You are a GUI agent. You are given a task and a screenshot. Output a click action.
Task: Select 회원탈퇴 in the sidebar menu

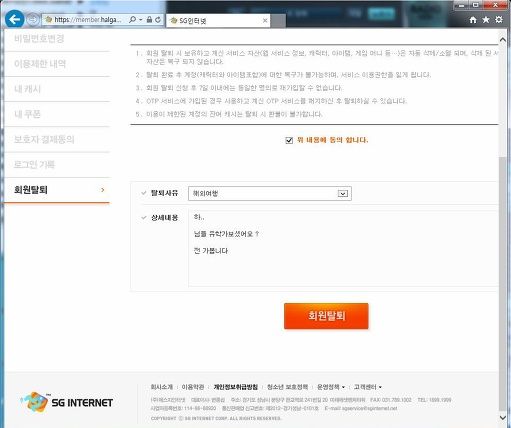coord(57,190)
